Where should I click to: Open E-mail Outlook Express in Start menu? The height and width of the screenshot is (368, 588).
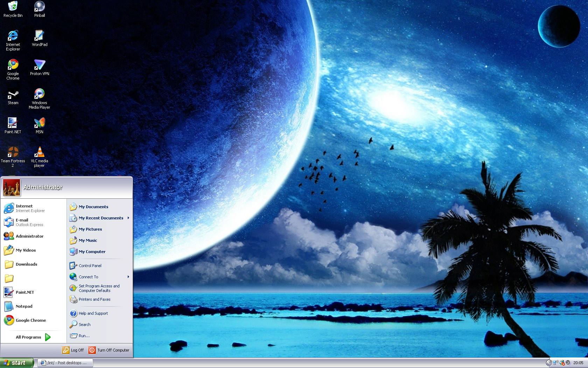click(33, 222)
